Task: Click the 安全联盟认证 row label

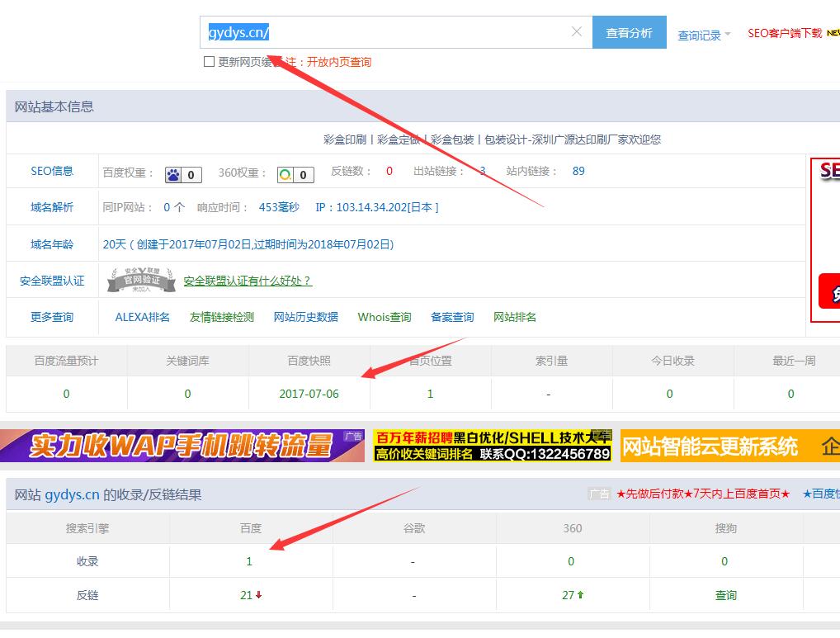Action: pos(52,281)
